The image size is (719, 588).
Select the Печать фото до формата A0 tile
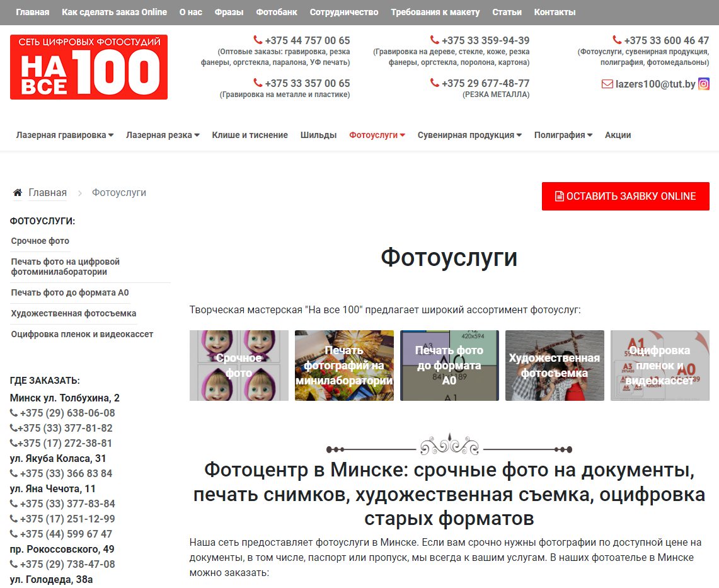(x=449, y=366)
